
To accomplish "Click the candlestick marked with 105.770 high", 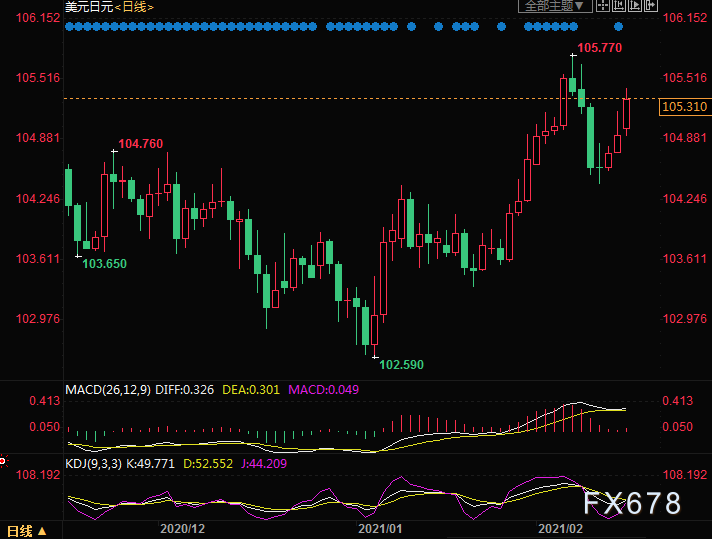I will coord(573,75).
